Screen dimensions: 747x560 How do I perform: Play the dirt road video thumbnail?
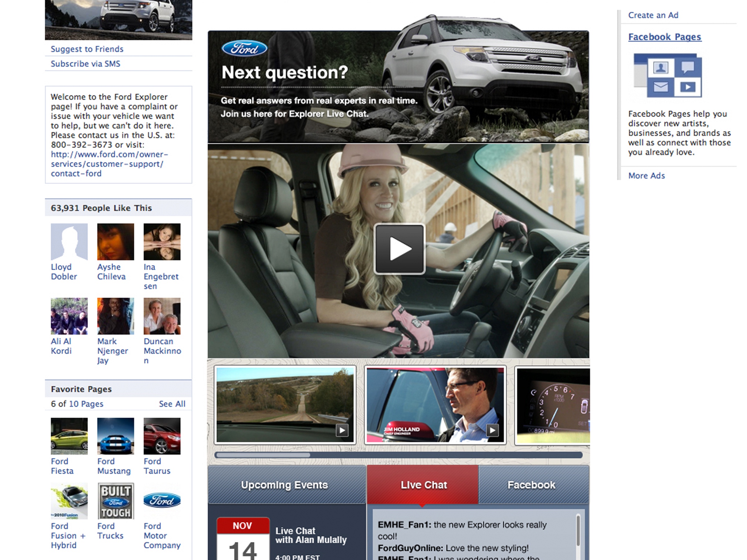tap(285, 405)
